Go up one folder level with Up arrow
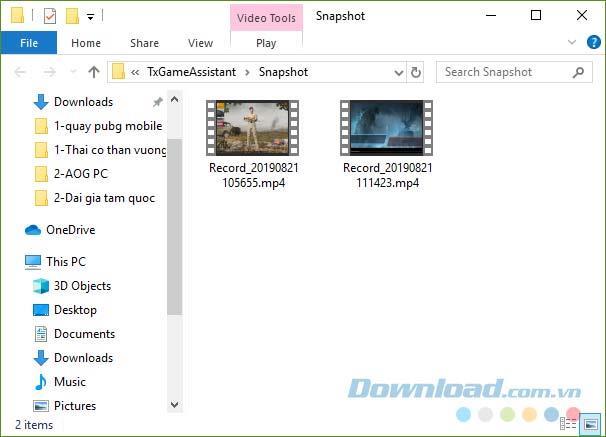The height and width of the screenshot is (437, 606). [x=94, y=72]
